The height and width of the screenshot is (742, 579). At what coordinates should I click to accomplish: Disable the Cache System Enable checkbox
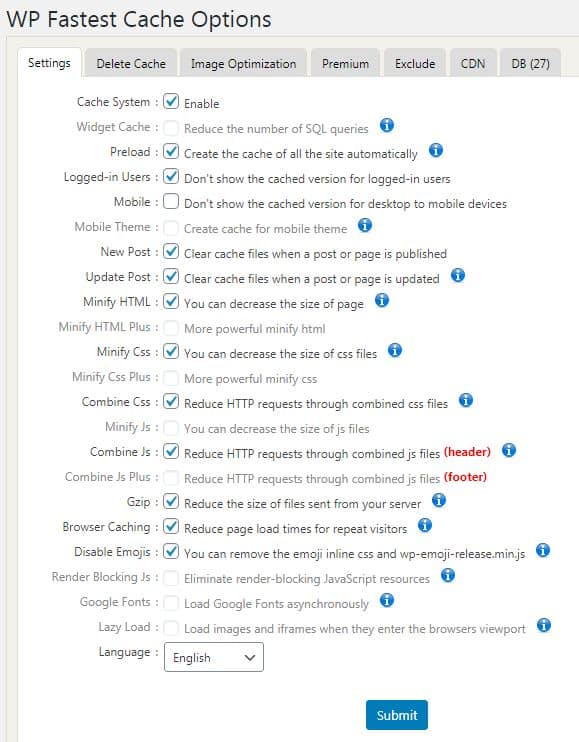pos(171,101)
